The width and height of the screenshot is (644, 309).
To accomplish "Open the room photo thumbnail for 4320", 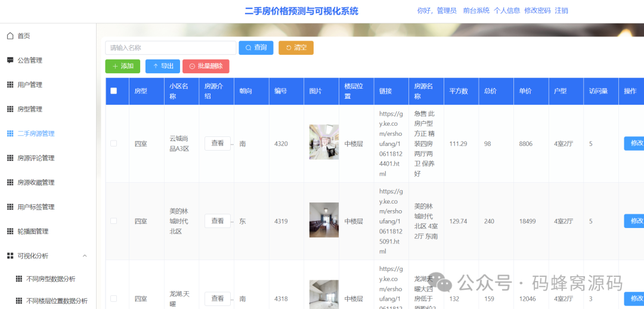I will (x=324, y=142).
